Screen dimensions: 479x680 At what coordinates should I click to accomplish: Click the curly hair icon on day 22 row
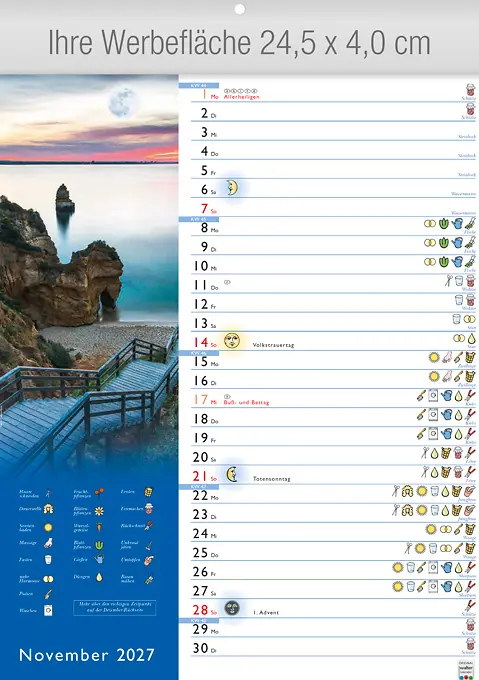pyautogui.click(x=407, y=490)
